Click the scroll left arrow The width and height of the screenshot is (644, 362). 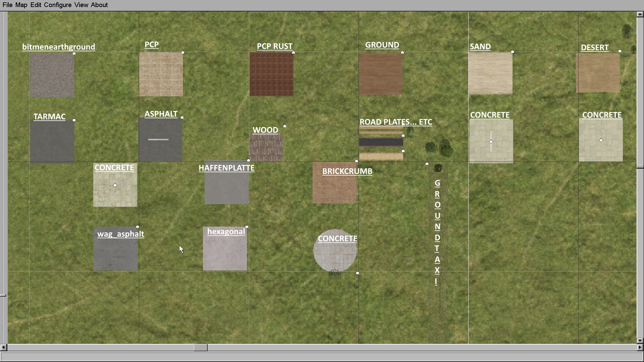click(3, 348)
